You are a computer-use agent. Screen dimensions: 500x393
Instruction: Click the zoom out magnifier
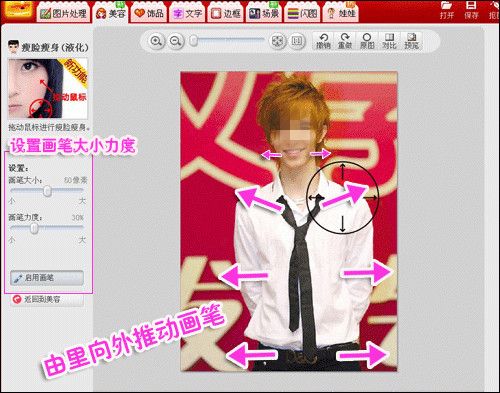click(175, 41)
